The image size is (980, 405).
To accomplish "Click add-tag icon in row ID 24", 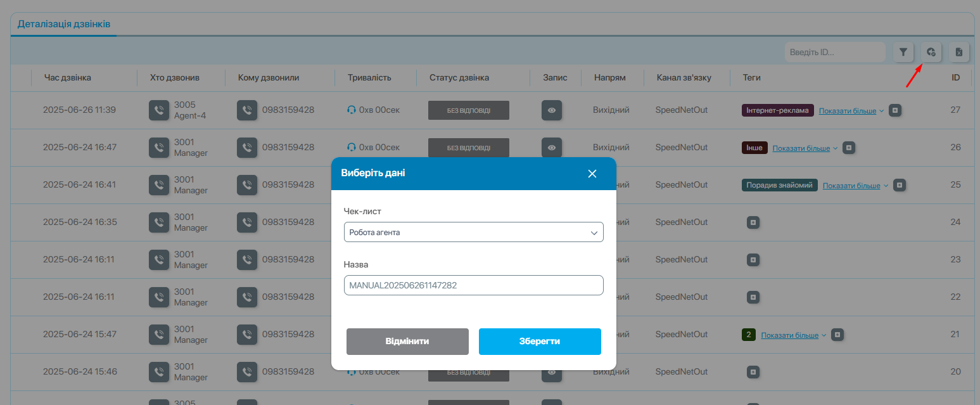I will click(753, 222).
